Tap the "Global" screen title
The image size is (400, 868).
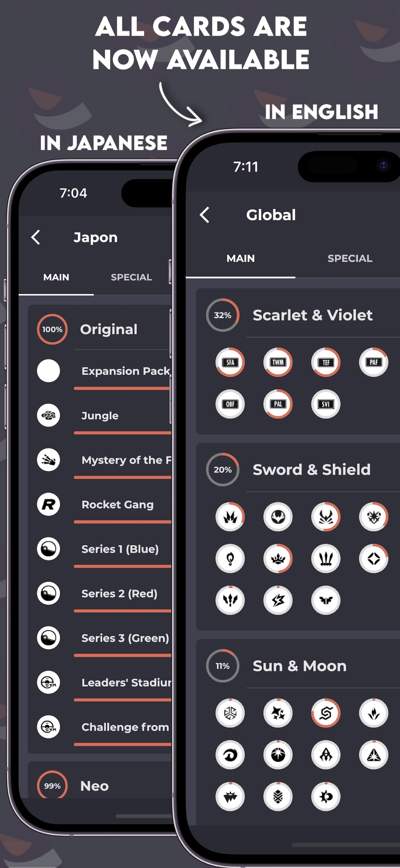[x=271, y=215]
